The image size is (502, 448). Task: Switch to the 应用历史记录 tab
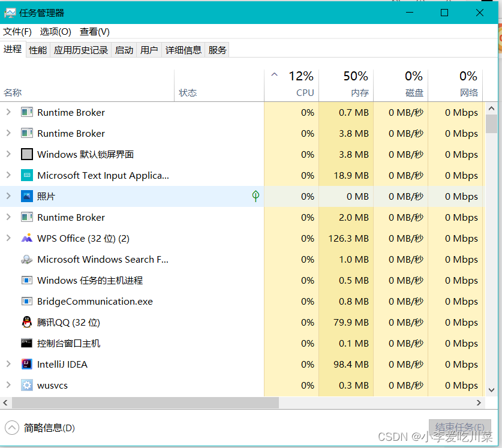tap(81, 50)
